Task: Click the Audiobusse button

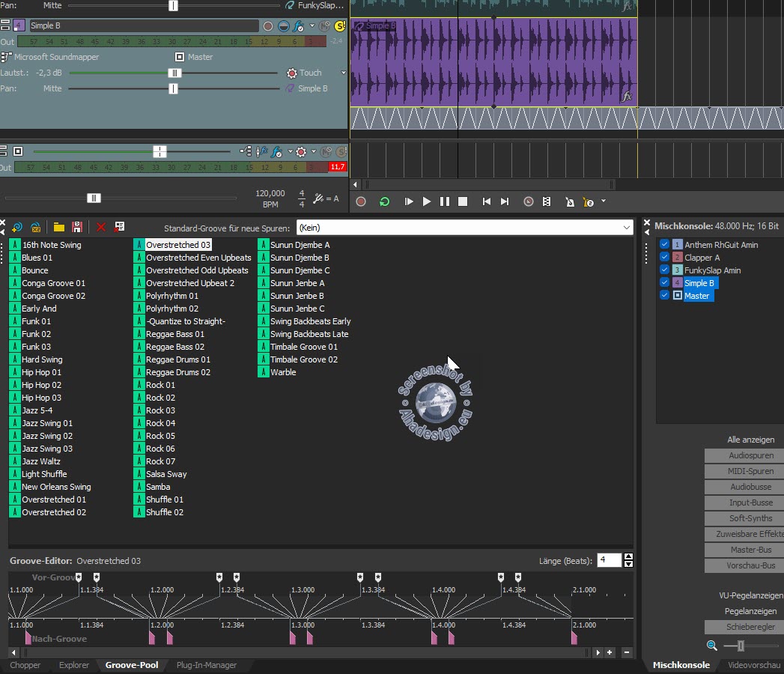Action: [744, 487]
